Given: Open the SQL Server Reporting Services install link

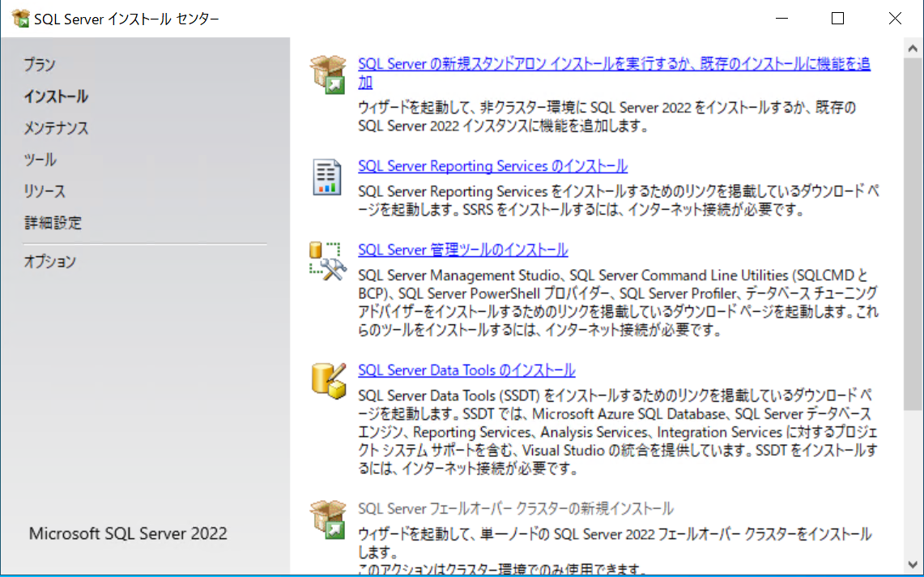Looking at the screenshot, I should point(492,166).
